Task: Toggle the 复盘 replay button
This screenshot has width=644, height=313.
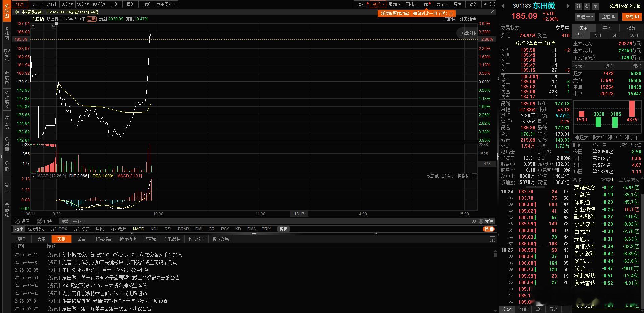Action: point(457,4)
